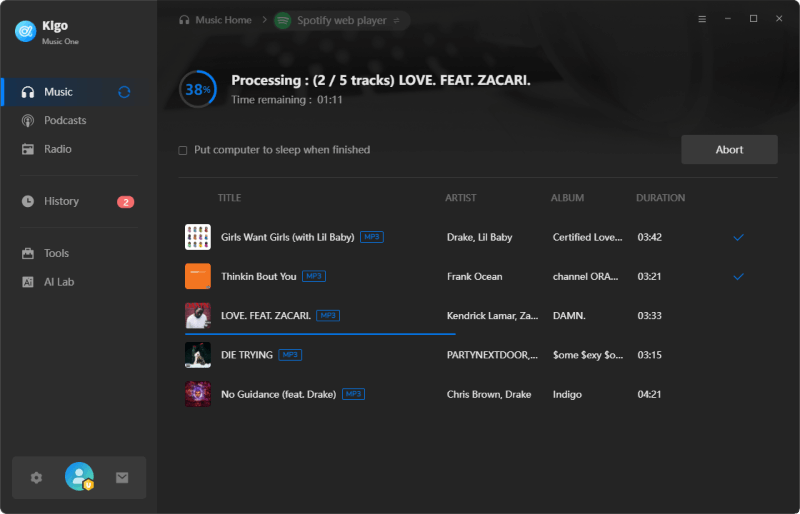Click the headphones icon beside Music
This screenshot has height=514, width=800.
coord(28,92)
